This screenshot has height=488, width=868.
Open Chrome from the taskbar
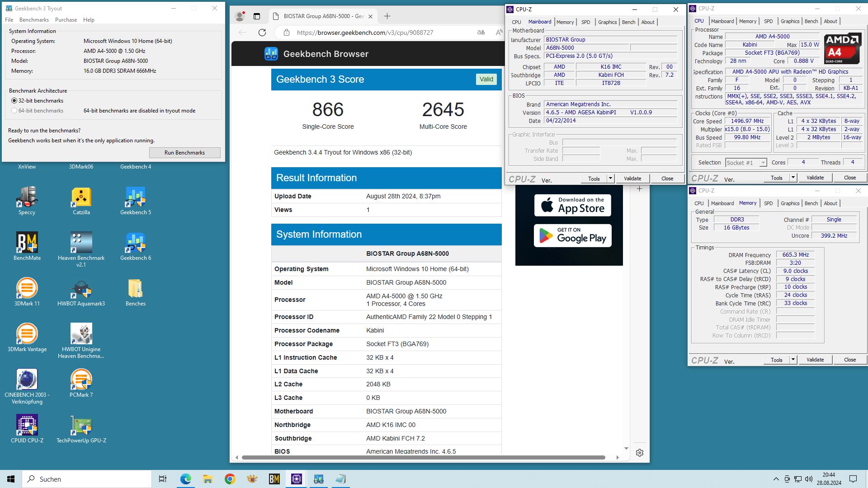[230, 479]
